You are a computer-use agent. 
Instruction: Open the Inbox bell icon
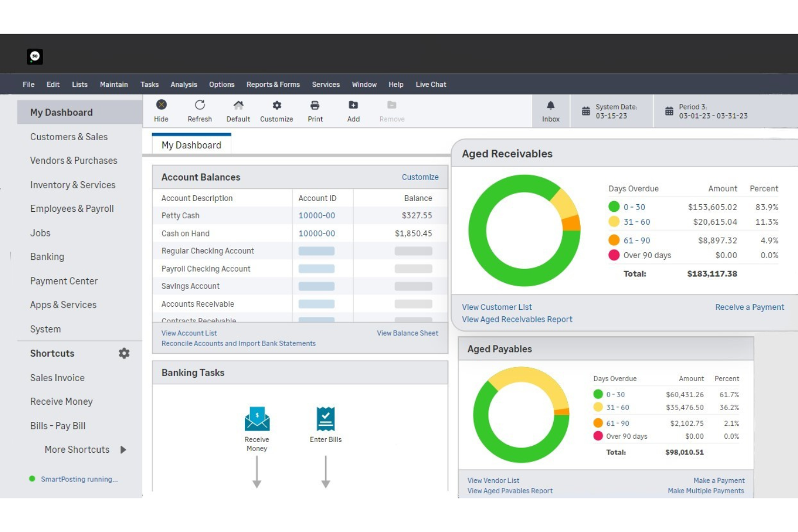coord(551,106)
